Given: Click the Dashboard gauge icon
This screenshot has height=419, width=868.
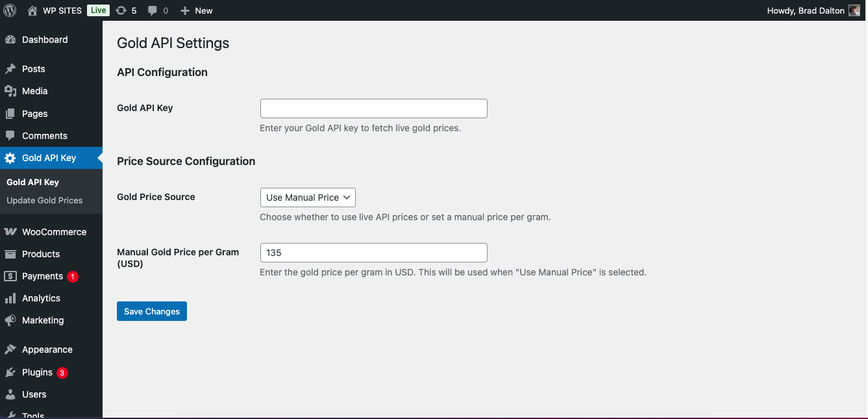Looking at the screenshot, I should pos(10,40).
